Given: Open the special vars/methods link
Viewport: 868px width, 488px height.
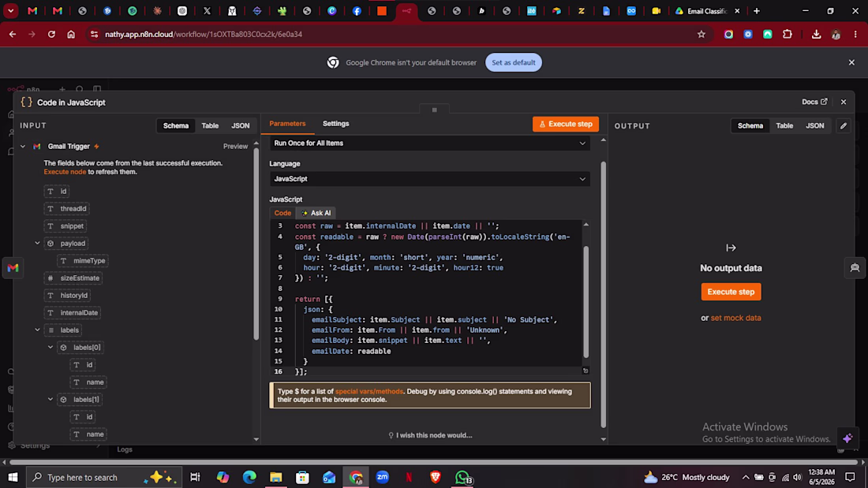Looking at the screenshot, I should 369,391.
